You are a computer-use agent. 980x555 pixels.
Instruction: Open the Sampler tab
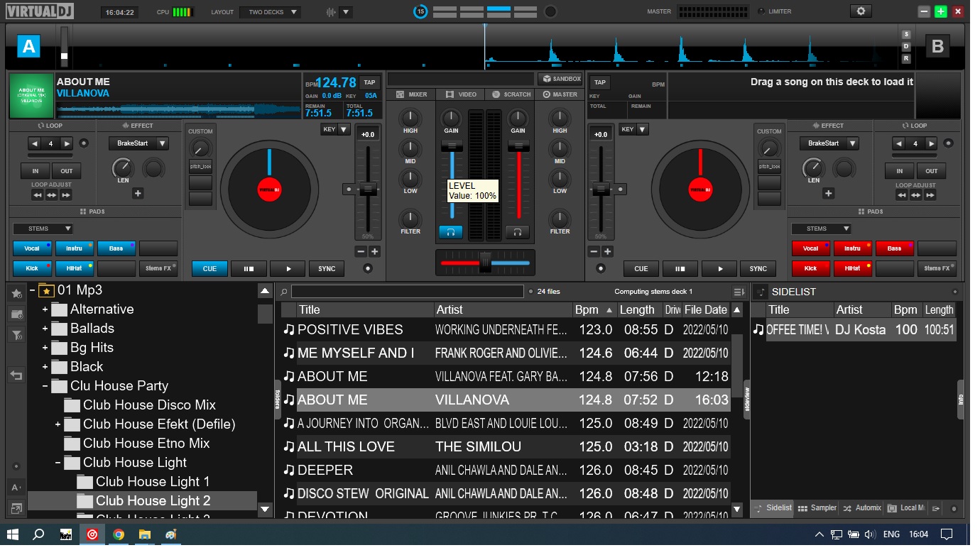[x=817, y=508]
